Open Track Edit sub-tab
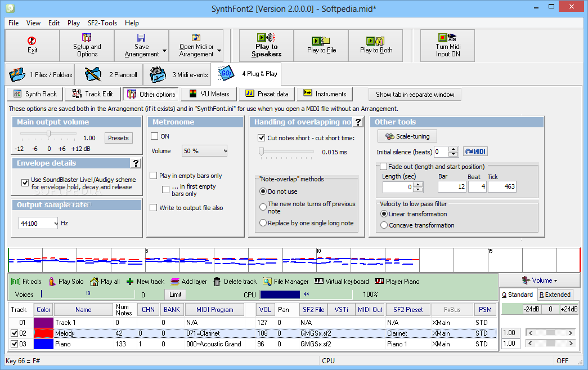Image resolution: width=588 pixels, height=370 pixels. pos(93,94)
